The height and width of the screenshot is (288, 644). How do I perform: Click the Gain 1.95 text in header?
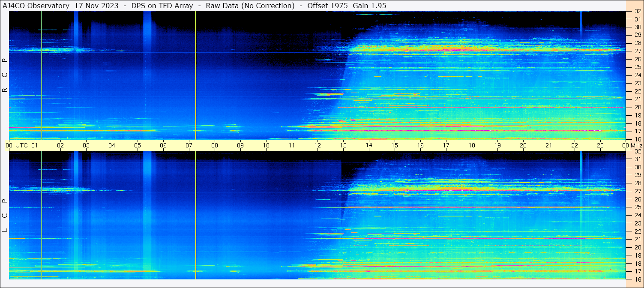(x=369, y=6)
